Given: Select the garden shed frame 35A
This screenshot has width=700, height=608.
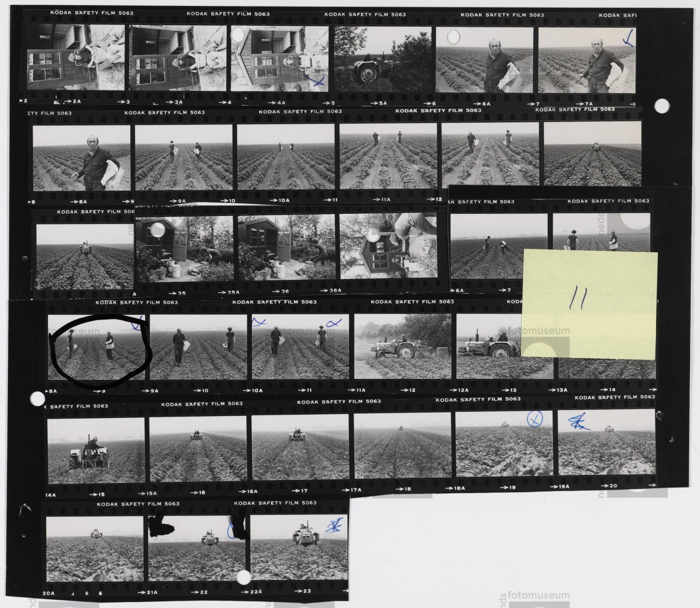Looking at the screenshot, I should coord(286,247).
